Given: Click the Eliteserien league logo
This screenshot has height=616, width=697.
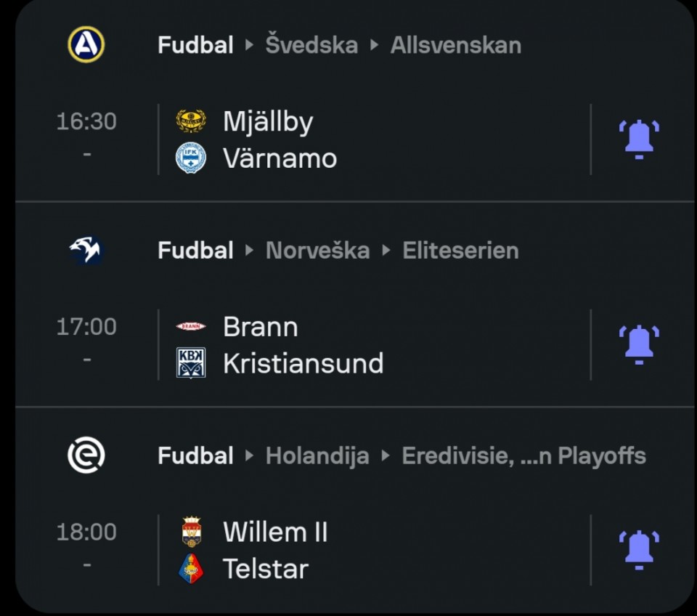Looking at the screenshot, I should click(86, 251).
